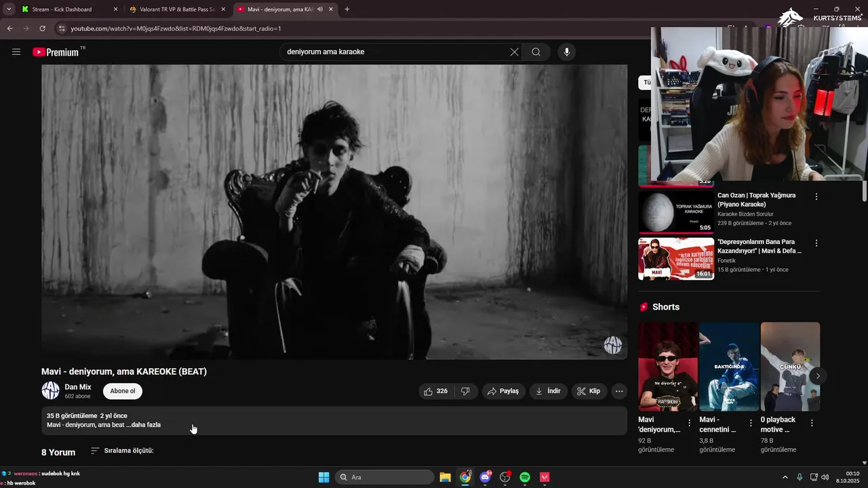Create a clip with Klip button
The height and width of the screenshot is (488, 868).
coord(589,391)
